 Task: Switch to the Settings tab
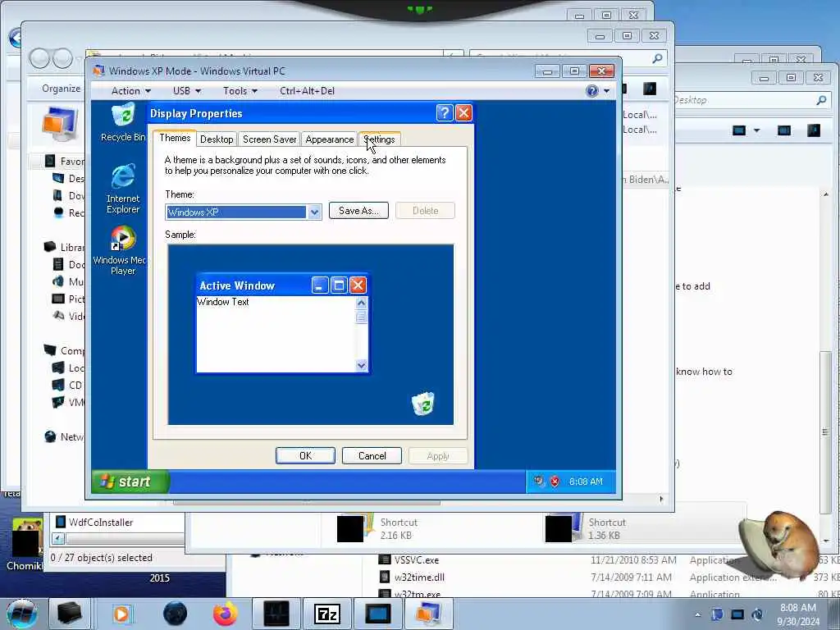coord(379,139)
